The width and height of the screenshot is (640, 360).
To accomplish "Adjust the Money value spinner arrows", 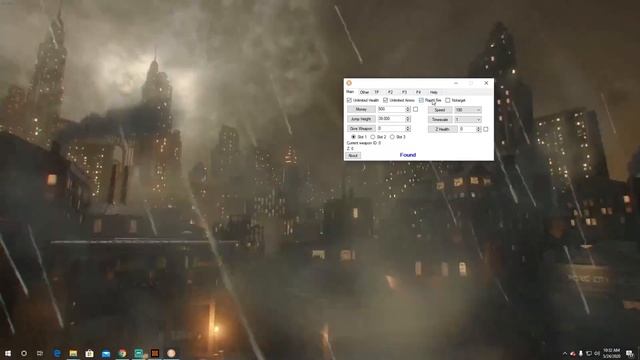I will click(x=407, y=109).
